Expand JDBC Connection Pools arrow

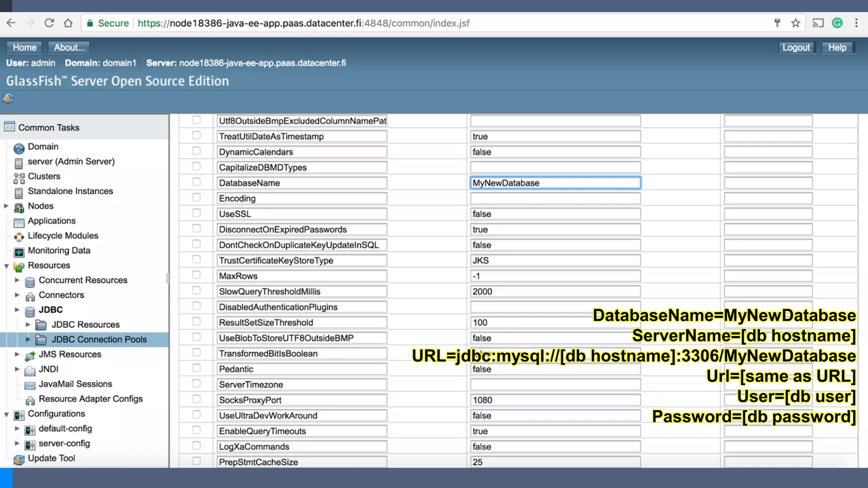[x=28, y=339]
